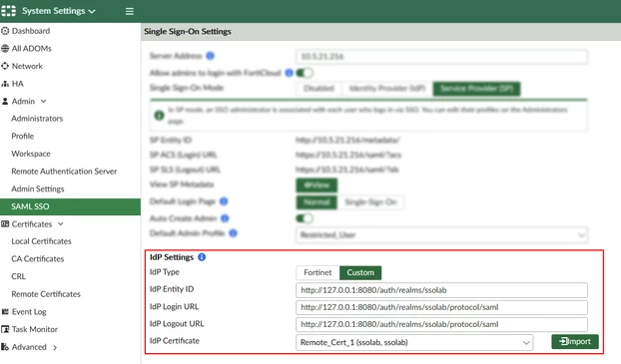
Task: Click the SP ACS (Login) URL value
Action: click(348, 156)
